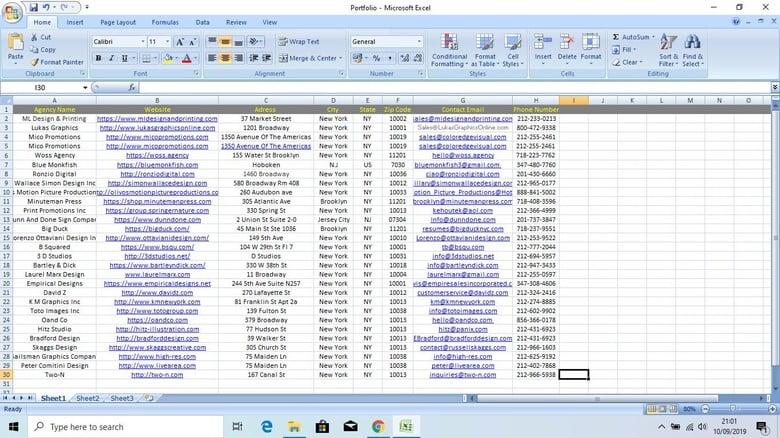Toggle top vertical alignment
The image size is (780, 438).
[x=212, y=42]
